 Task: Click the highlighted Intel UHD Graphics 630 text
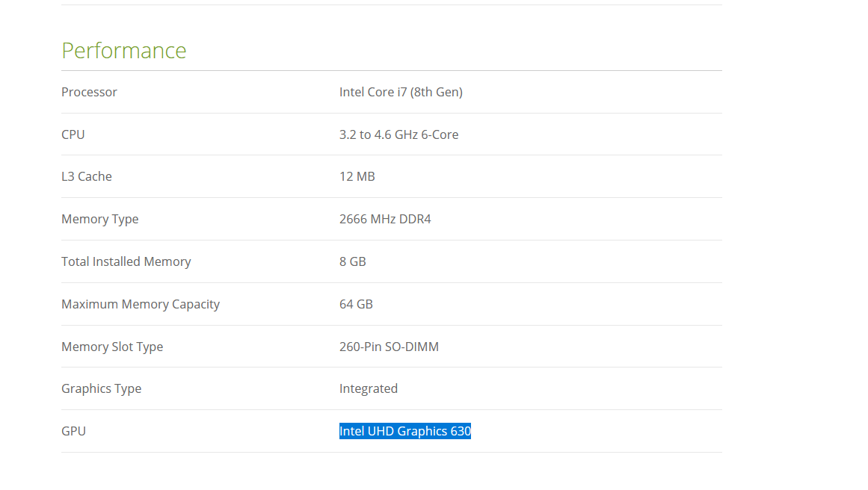click(405, 432)
